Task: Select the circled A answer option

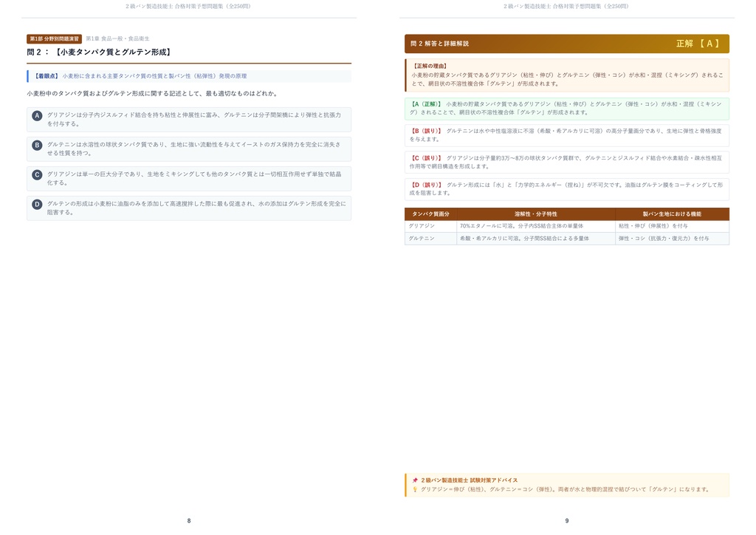Action: tap(37, 116)
